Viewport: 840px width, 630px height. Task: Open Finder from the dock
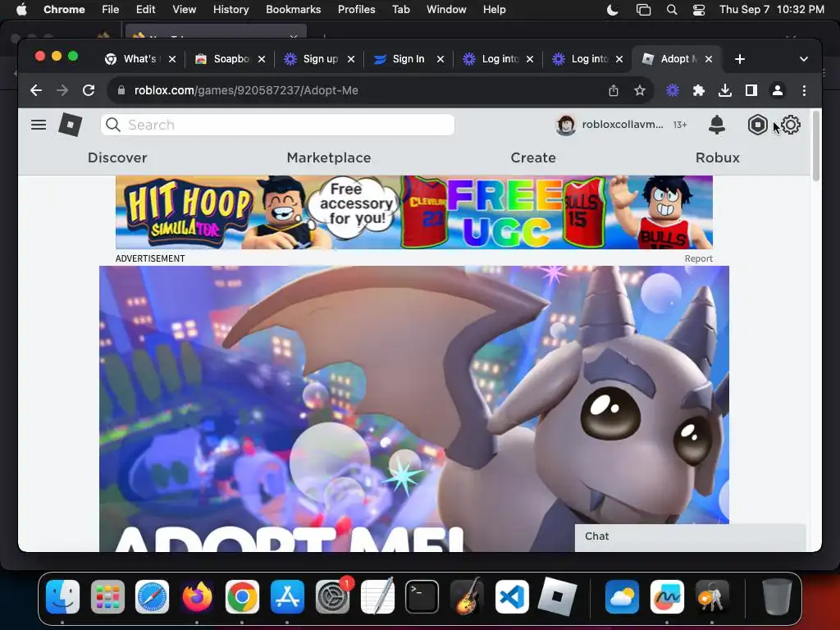62,597
